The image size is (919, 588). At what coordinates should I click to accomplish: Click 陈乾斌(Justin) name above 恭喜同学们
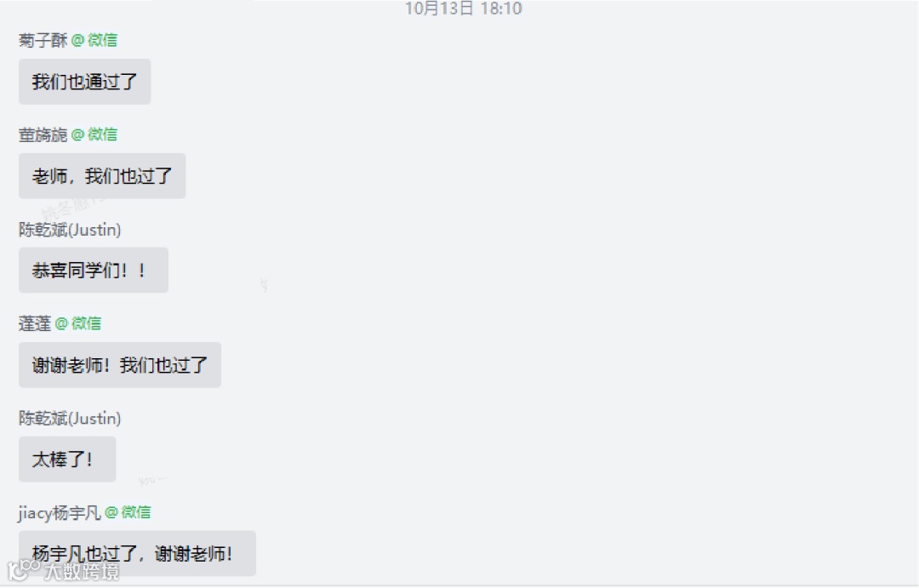click(70, 229)
